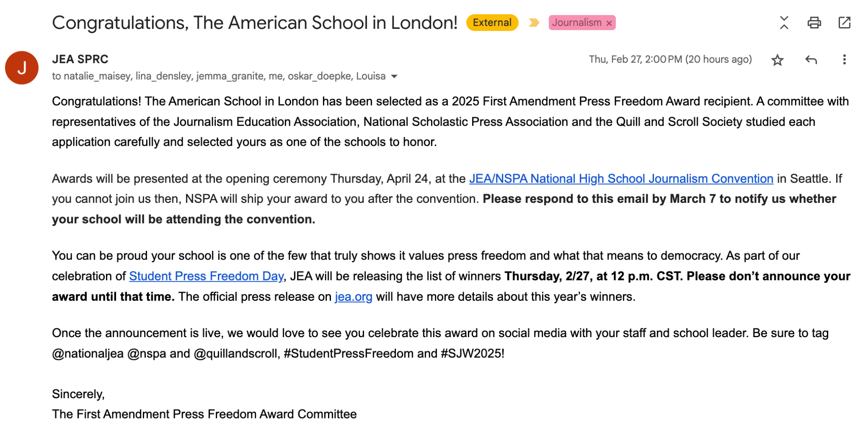This screenshot has width=868, height=435.
Task: Click the Reply arrow icon
Action: [811, 60]
